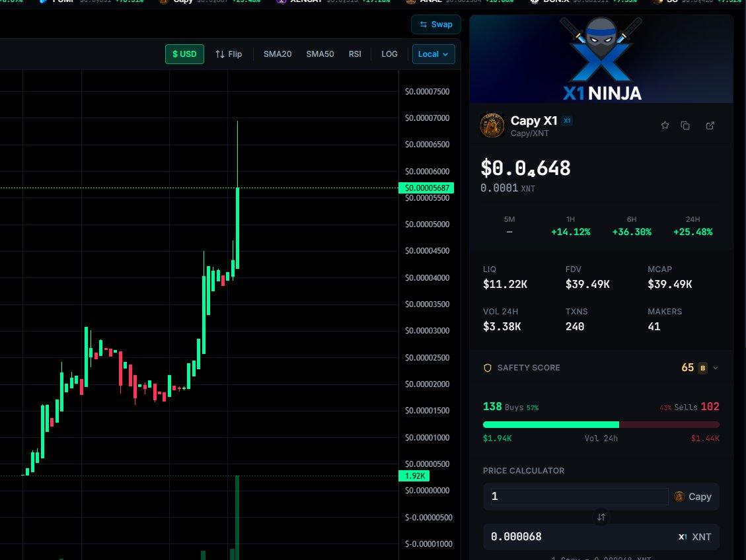Click the VOL 24H value $3.38K
This screenshot has height=560, width=746.
click(502, 327)
